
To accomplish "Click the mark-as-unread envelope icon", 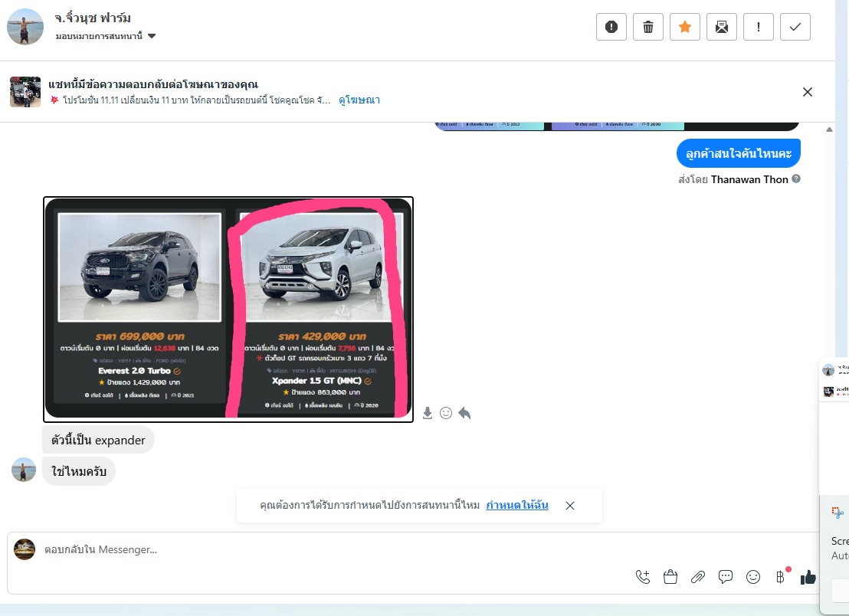I will (722, 27).
